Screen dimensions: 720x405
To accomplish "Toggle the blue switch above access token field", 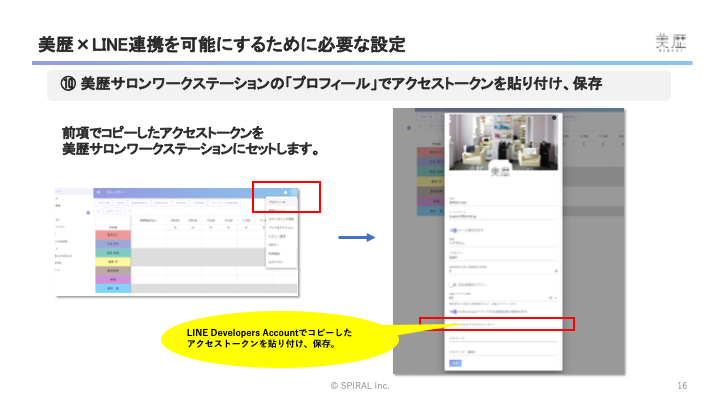I will (x=453, y=311).
